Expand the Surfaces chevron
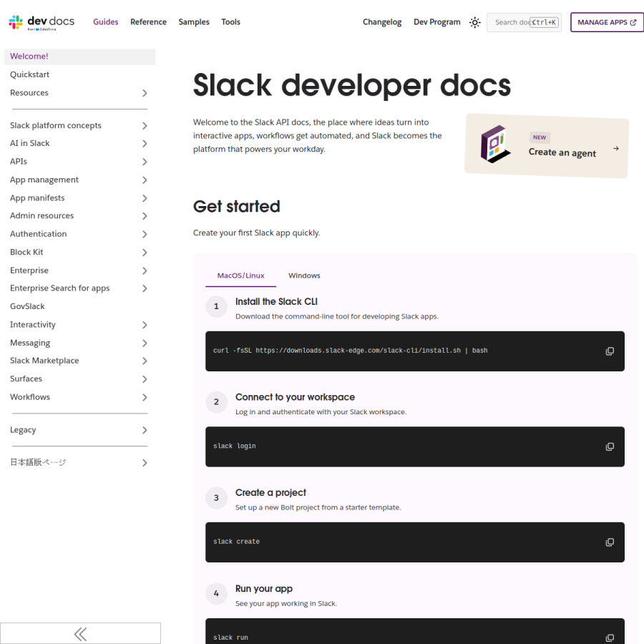The image size is (644, 644). click(145, 379)
